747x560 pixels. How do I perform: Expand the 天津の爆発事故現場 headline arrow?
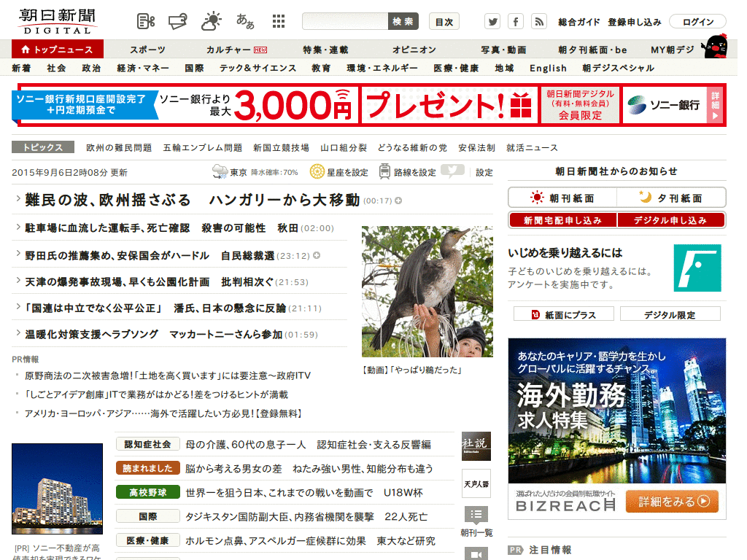[x=18, y=281]
